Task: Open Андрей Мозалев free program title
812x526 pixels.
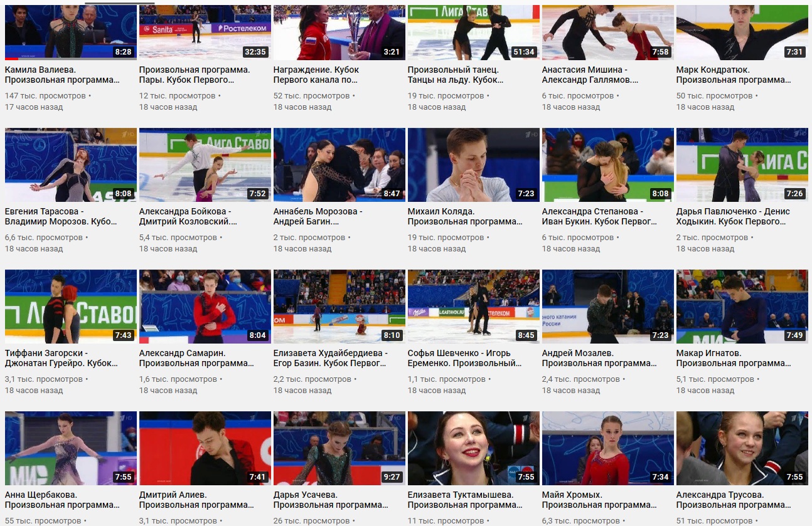Action: click(x=599, y=358)
